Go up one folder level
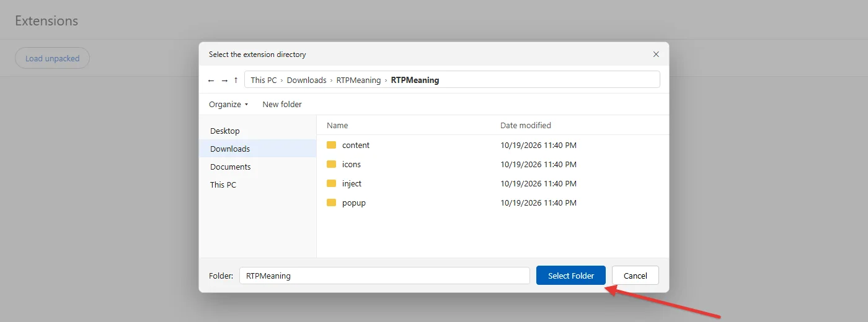 (236, 80)
